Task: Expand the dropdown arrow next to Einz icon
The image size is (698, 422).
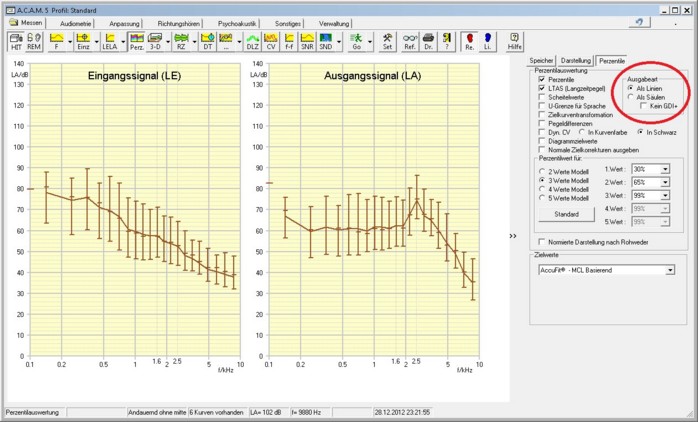Action: [97, 42]
